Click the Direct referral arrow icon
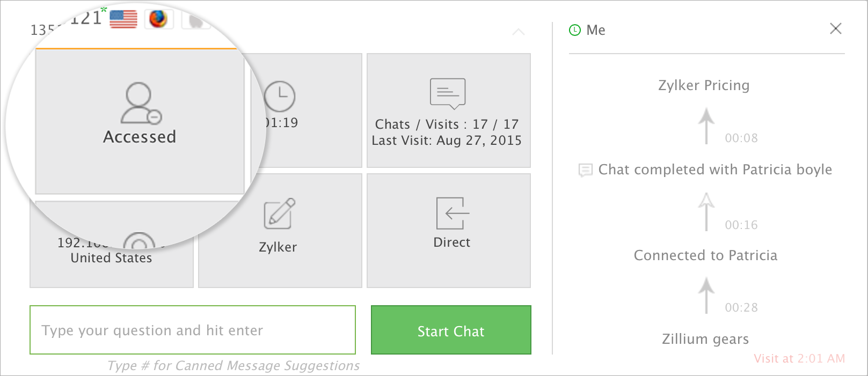This screenshot has width=868, height=376. [452, 213]
